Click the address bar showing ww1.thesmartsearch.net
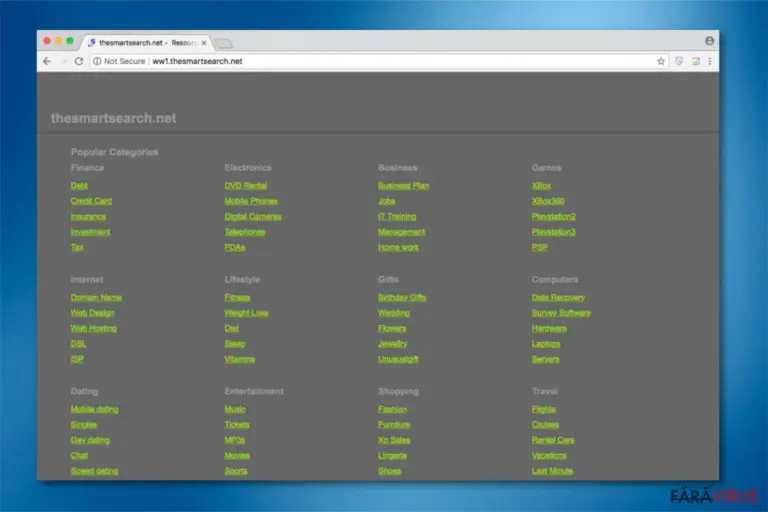768x512 pixels. pos(372,61)
